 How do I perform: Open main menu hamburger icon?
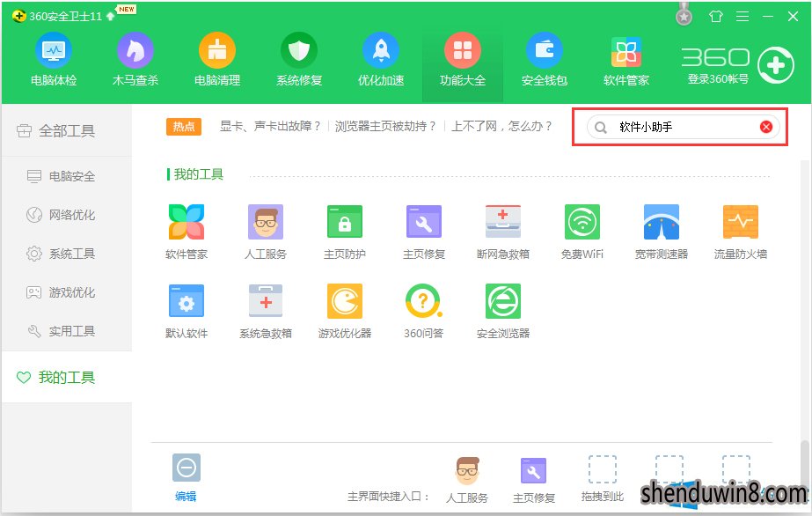tap(743, 17)
